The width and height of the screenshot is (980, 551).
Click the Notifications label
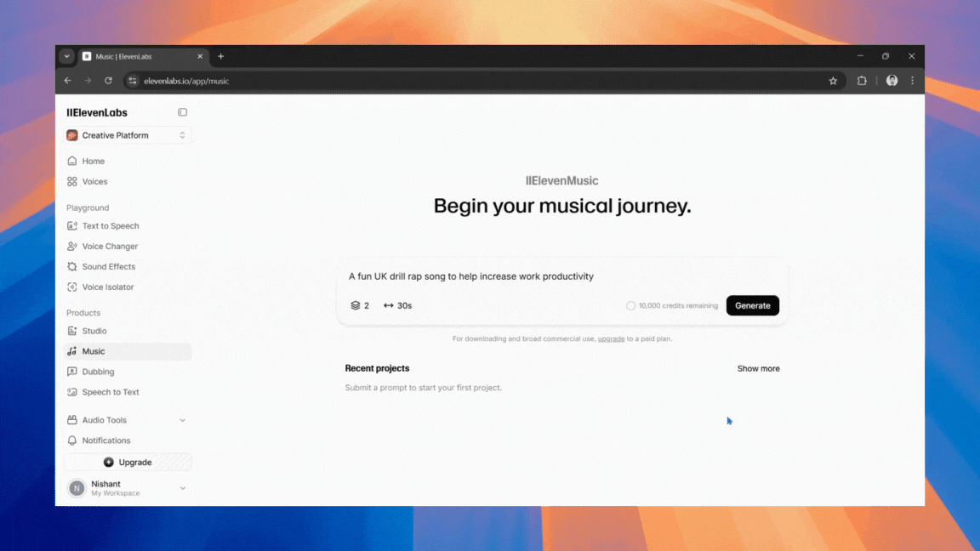coord(106,440)
